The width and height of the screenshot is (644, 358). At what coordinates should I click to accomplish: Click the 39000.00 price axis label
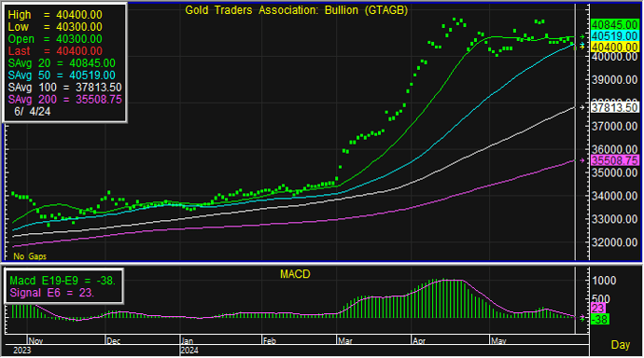tap(614, 80)
